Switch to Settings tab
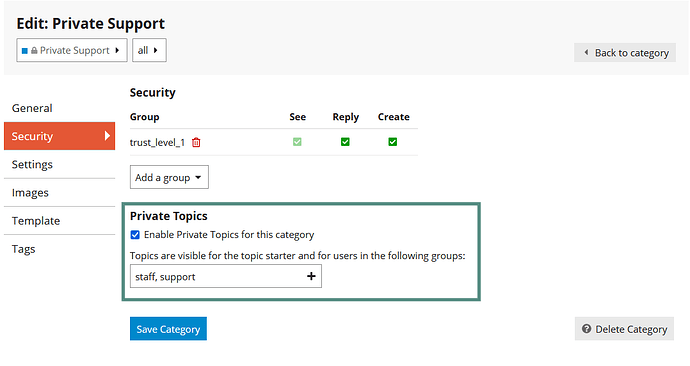This screenshot has width=690, height=366. (x=59, y=165)
